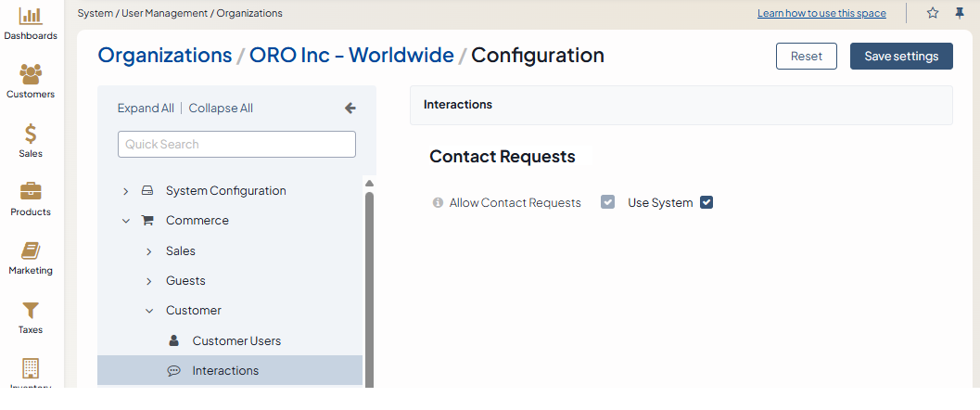
Task: Click the Save settings button
Action: 901,56
